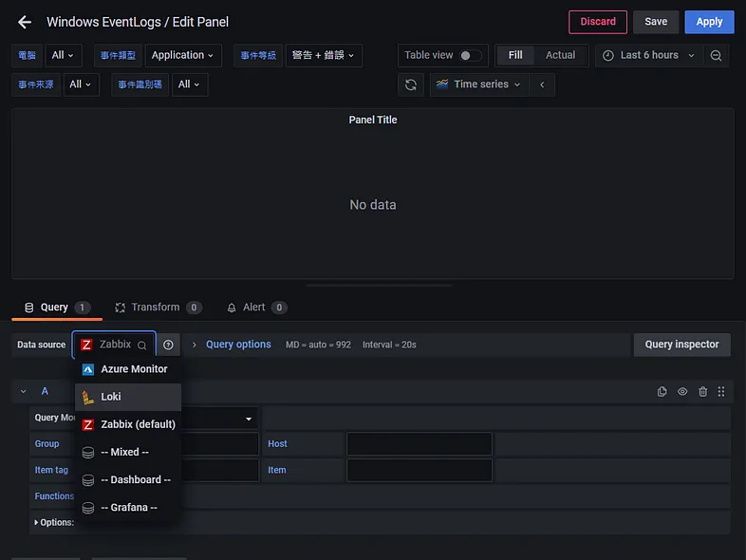Collapse query row A
This screenshot has width=746, height=560.
(23, 392)
